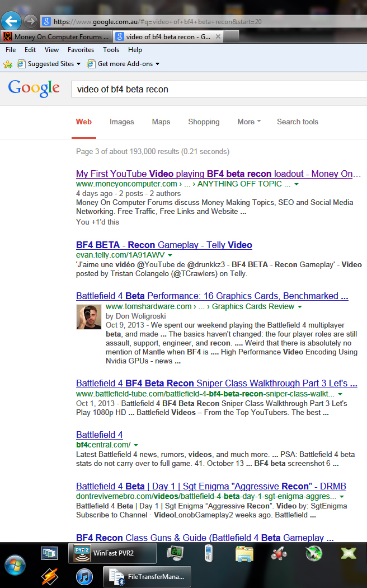Click the Favorites star icon on the favorites bar
The image size is (367, 588).
pos(7,64)
